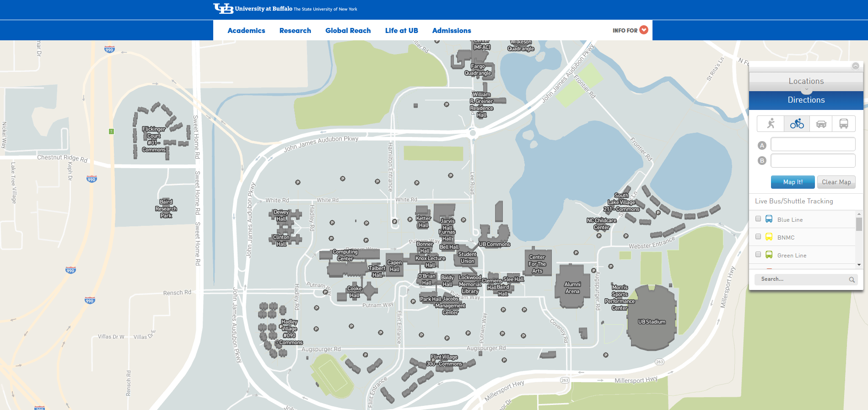This screenshot has height=410, width=868.
Task: Click the bus list scrollbar thumb
Action: click(859, 224)
